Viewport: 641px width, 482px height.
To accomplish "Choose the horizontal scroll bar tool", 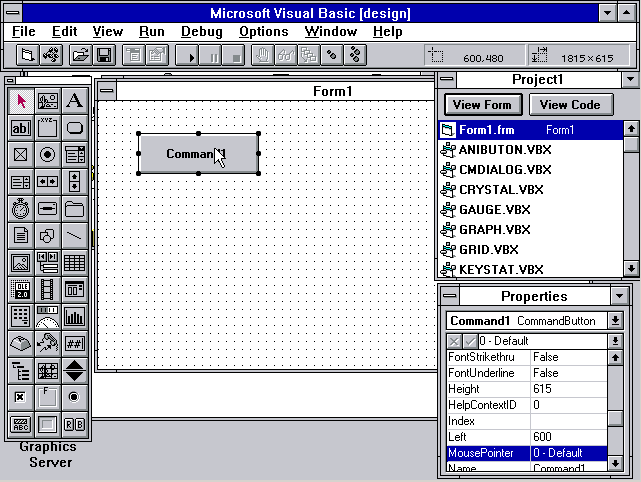I will 47,182.
